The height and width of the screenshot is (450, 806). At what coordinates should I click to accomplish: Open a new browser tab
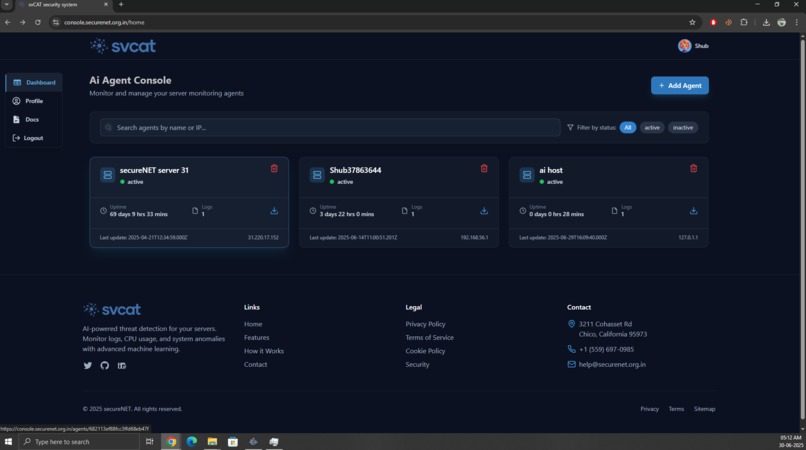click(121, 4)
